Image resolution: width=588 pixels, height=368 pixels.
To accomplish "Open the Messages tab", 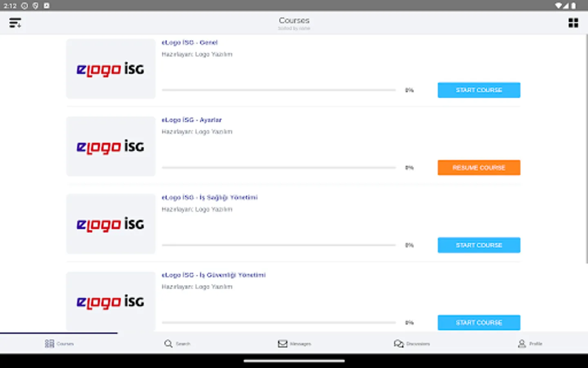I will [294, 343].
